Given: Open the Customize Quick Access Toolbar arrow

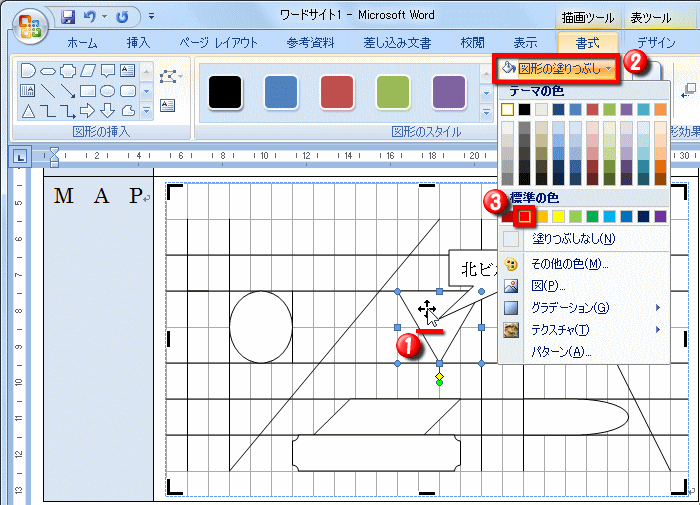Looking at the screenshot, I should [151, 17].
